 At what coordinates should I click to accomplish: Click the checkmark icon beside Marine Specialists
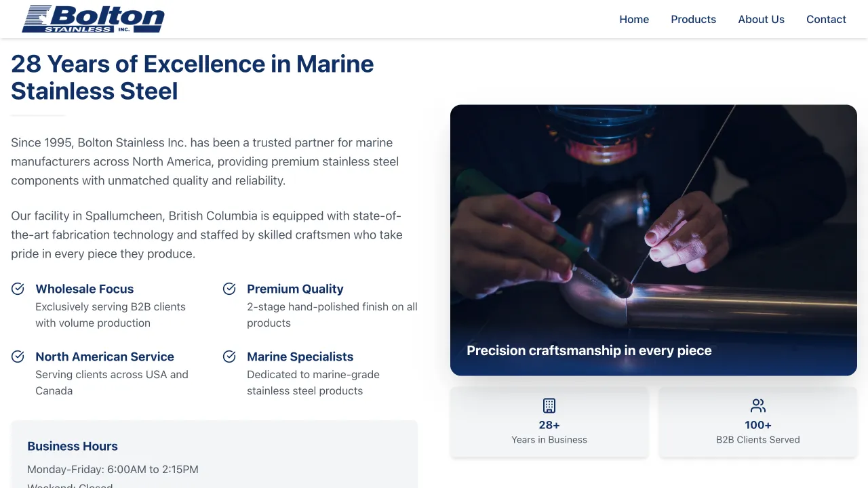(229, 357)
